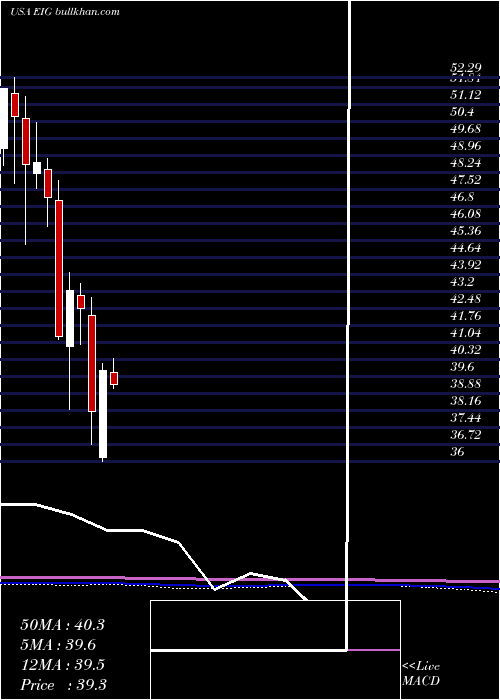The width and height of the screenshot is (500, 700).
Task: Select the last small red candlestick near 39.6
Action: [x=114, y=378]
